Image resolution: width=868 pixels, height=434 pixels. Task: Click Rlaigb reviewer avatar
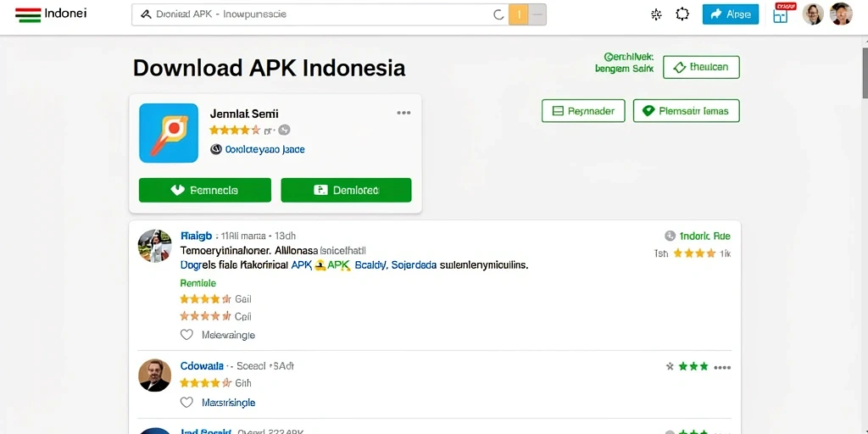click(x=154, y=246)
